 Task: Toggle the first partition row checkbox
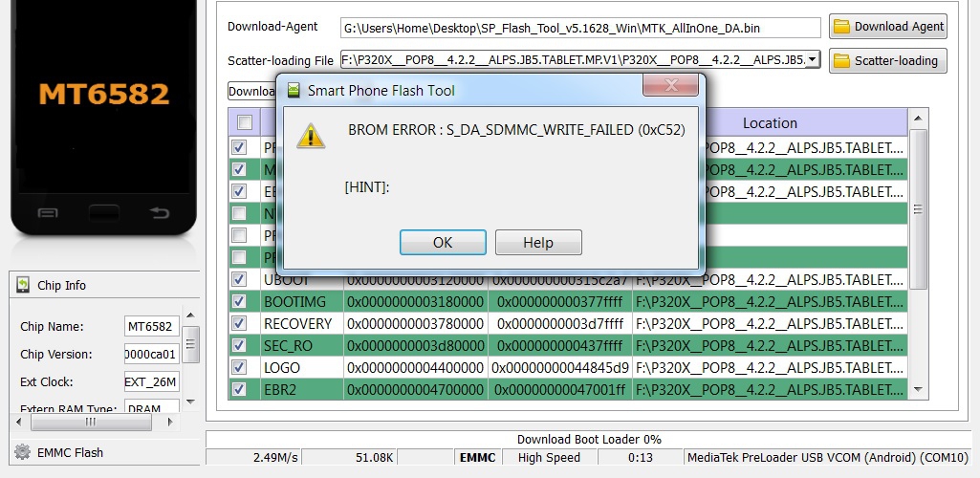tap(239, 147)
